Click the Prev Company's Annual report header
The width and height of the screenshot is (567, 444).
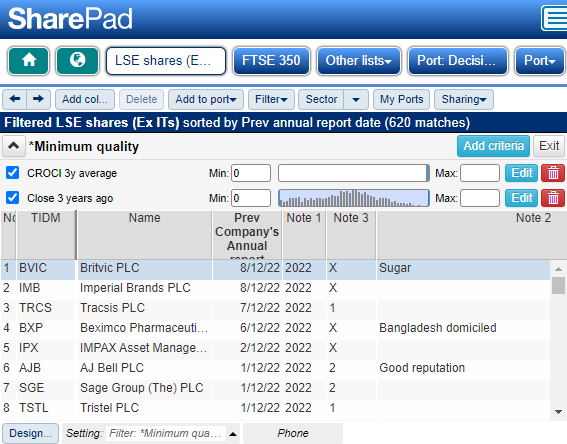point(247,235)
